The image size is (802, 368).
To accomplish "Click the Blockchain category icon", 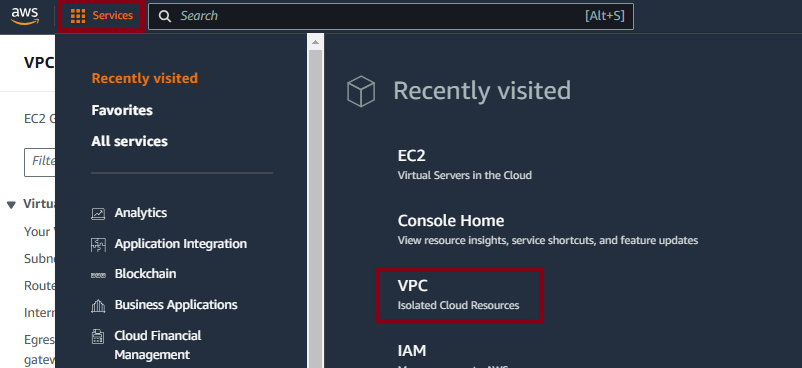I will click(98, 275).
